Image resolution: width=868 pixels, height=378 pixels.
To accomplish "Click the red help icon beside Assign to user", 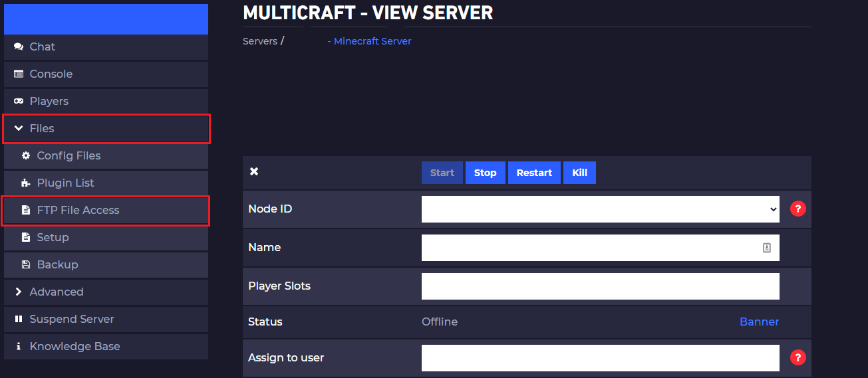I will click(797, 357).
